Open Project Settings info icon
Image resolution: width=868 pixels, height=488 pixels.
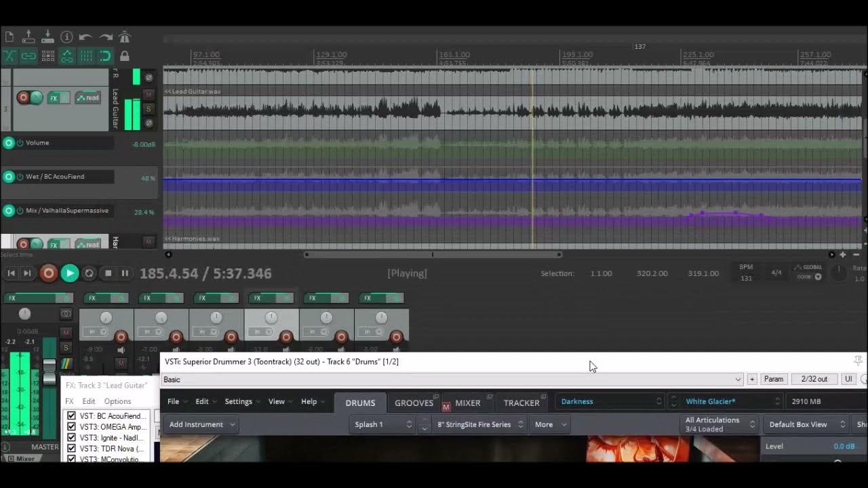pos(66,37)
